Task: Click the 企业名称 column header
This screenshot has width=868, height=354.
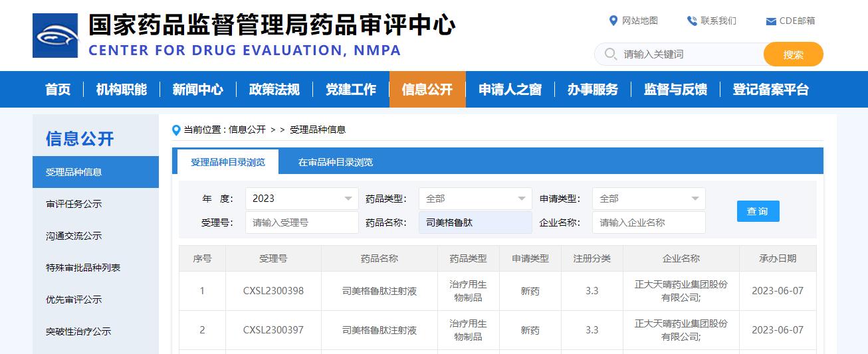Action: 681,258
